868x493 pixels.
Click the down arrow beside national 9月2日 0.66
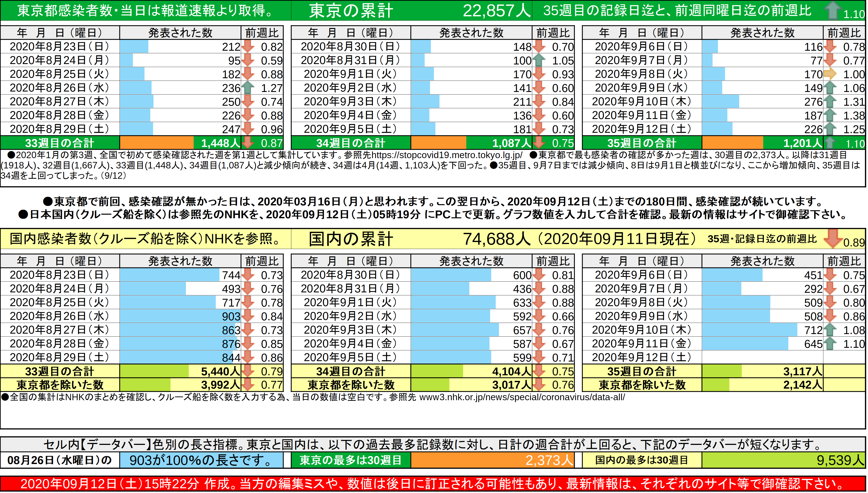point(539,316)
